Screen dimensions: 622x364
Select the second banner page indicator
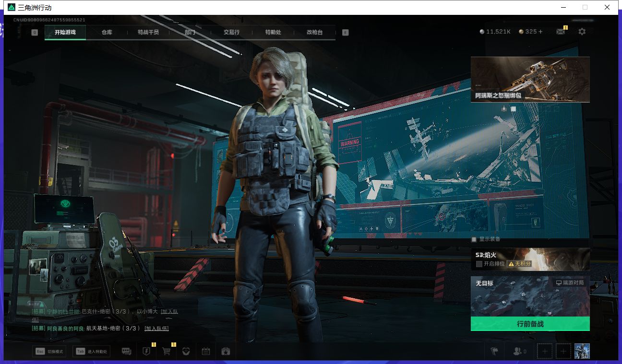coord(513,109)
